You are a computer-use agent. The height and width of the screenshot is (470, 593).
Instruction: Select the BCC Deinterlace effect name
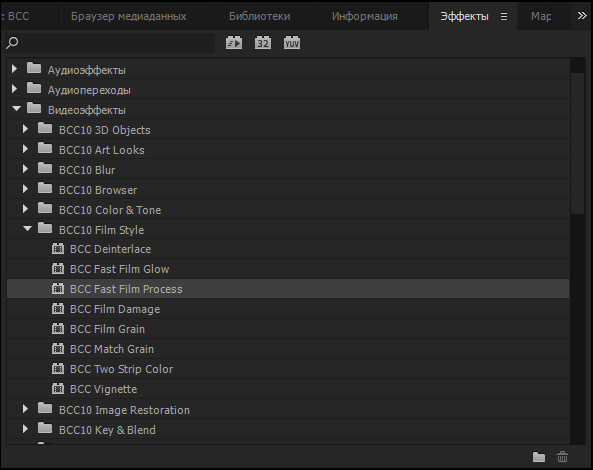110,249
